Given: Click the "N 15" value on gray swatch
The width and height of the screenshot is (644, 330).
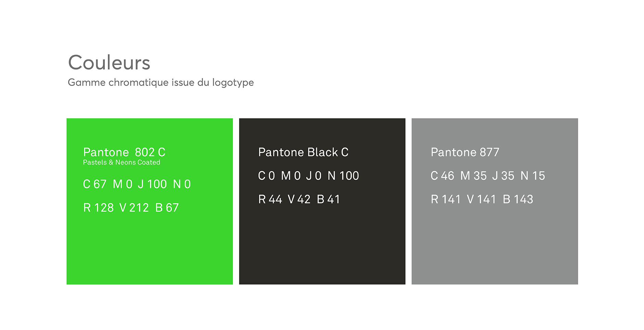Looking at the screenshot, I should pyautogui.click(x=533, y=176).
